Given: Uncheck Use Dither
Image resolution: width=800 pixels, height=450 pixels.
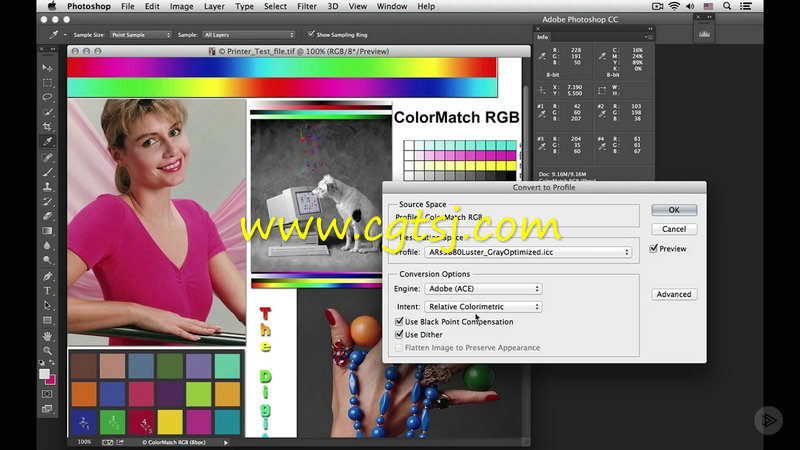Looking at the screenshot, I should click(x=399, y=335).
